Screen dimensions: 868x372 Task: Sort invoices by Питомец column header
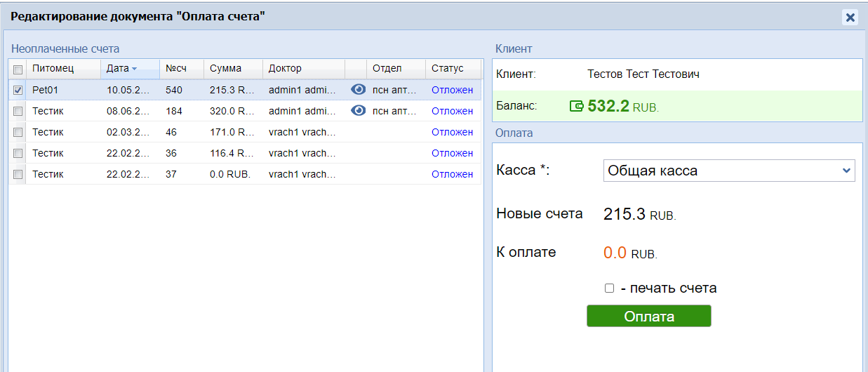point(53,69)
